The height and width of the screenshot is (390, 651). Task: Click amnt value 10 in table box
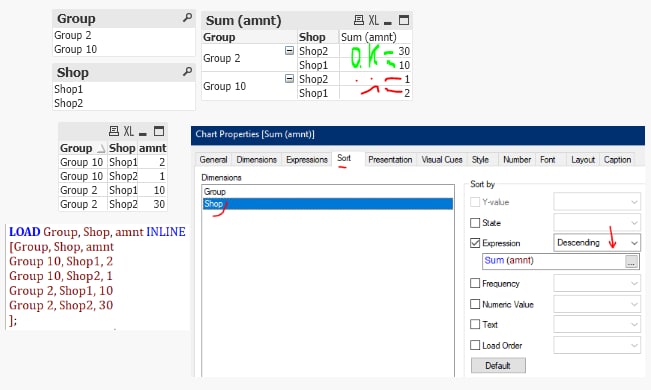[x=159, y=190]
